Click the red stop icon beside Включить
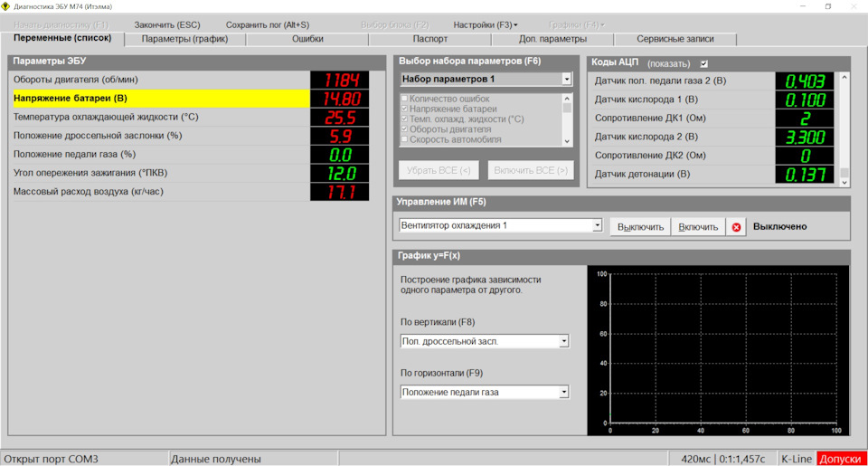The image size is (868, 466). coord(736,227)
